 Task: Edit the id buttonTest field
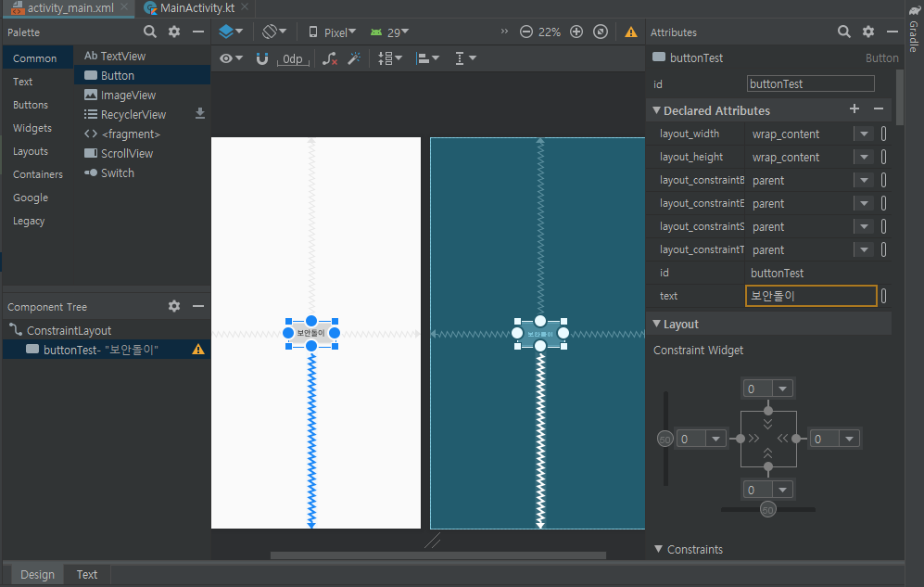coord(810,83)
